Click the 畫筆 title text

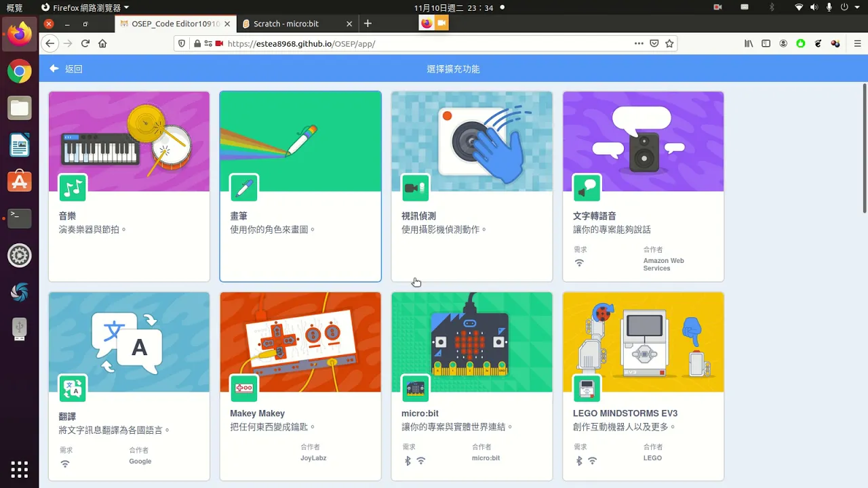point(239,216)
